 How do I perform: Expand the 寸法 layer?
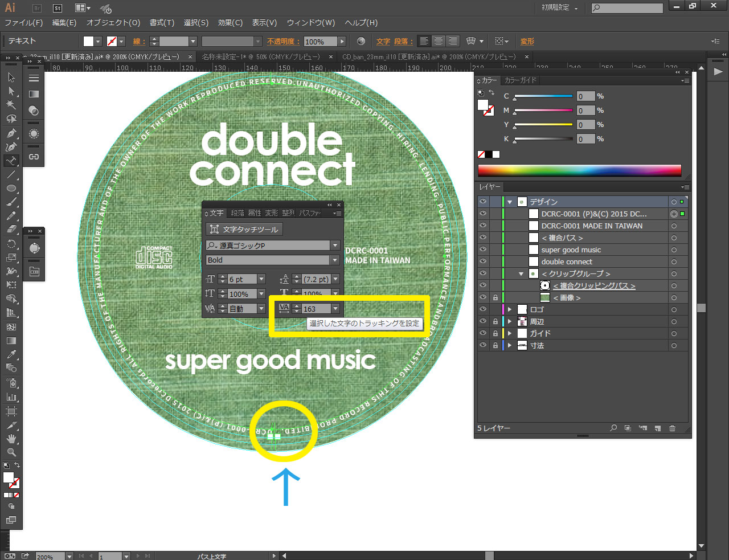tap(510, 345)
